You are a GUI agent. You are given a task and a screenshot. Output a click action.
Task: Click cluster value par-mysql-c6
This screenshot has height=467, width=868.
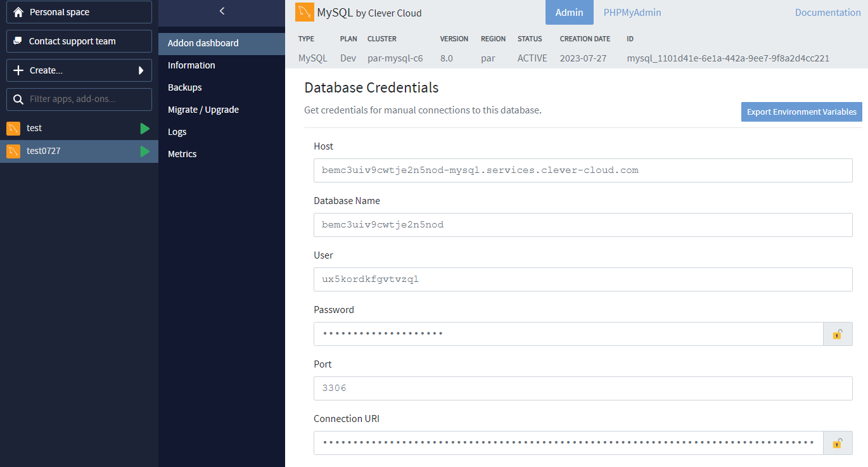coord(395,58)
